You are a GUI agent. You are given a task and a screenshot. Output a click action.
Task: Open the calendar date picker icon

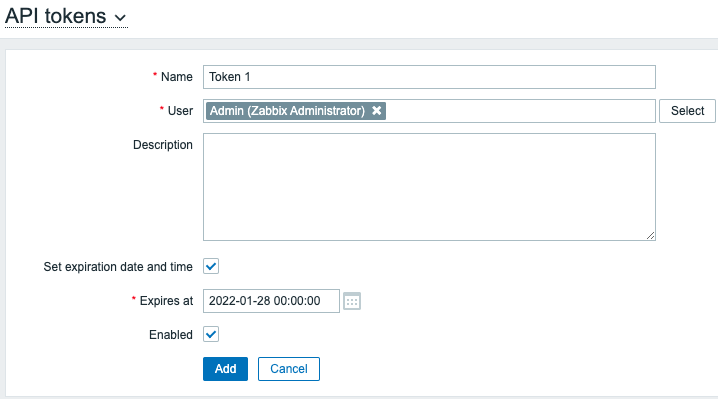click(x=352, y=301)
